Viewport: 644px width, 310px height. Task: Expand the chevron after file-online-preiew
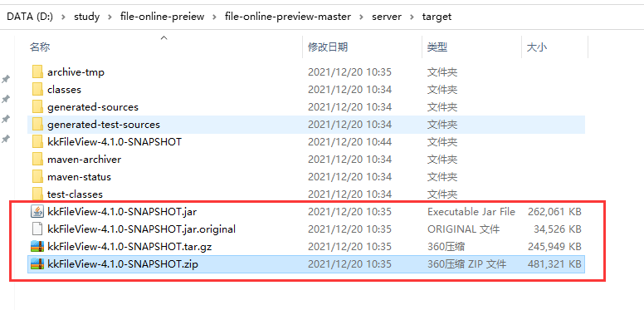pos(214,17)
